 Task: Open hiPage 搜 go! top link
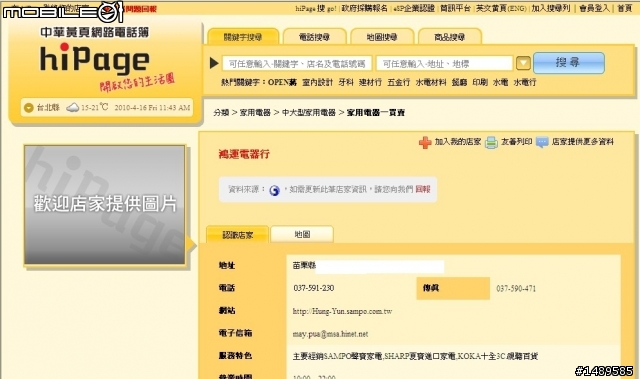click(x=316, y=8)
